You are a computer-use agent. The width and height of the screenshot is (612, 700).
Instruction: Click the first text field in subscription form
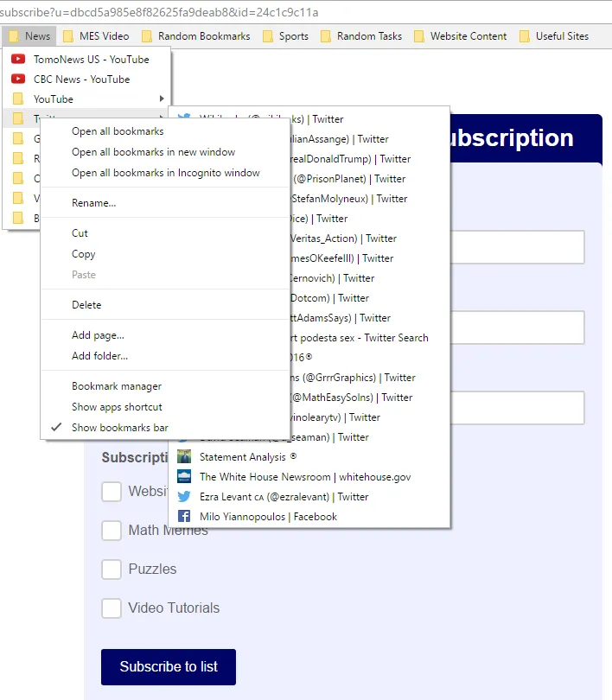[x=518, y=247]
